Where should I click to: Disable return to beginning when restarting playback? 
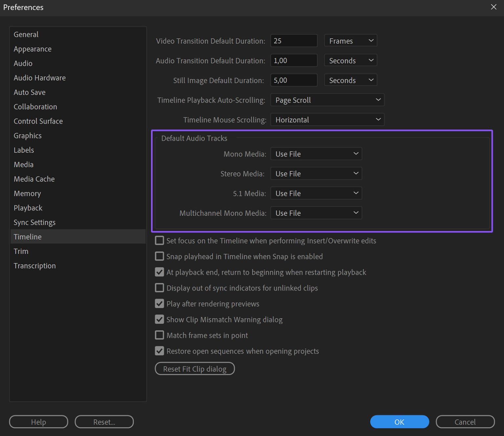click(159, 272)
